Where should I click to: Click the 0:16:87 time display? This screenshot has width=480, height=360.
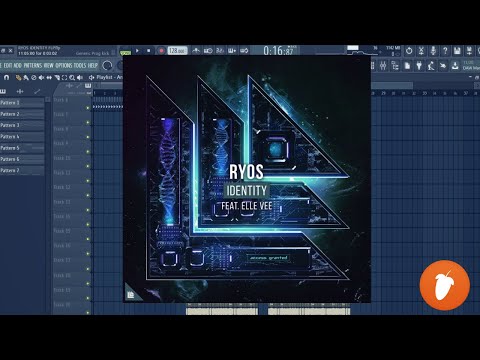coord(278,51)
